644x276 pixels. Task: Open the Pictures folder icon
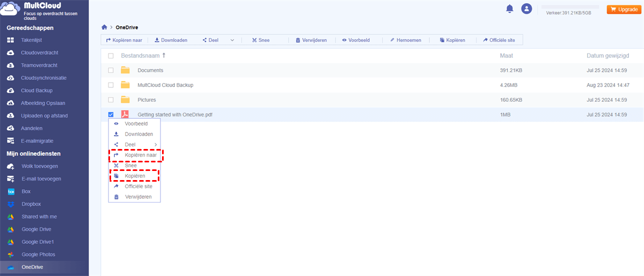coord(125,100)
